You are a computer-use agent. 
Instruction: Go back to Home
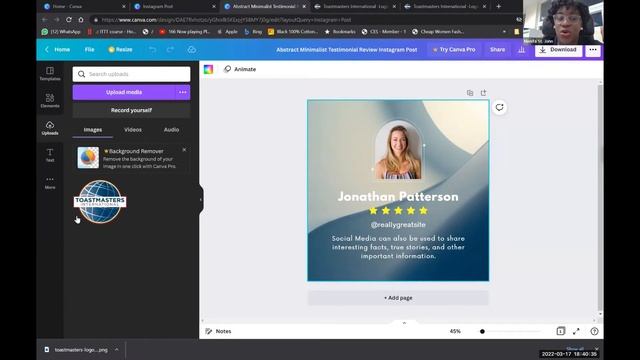pos(58,49)
